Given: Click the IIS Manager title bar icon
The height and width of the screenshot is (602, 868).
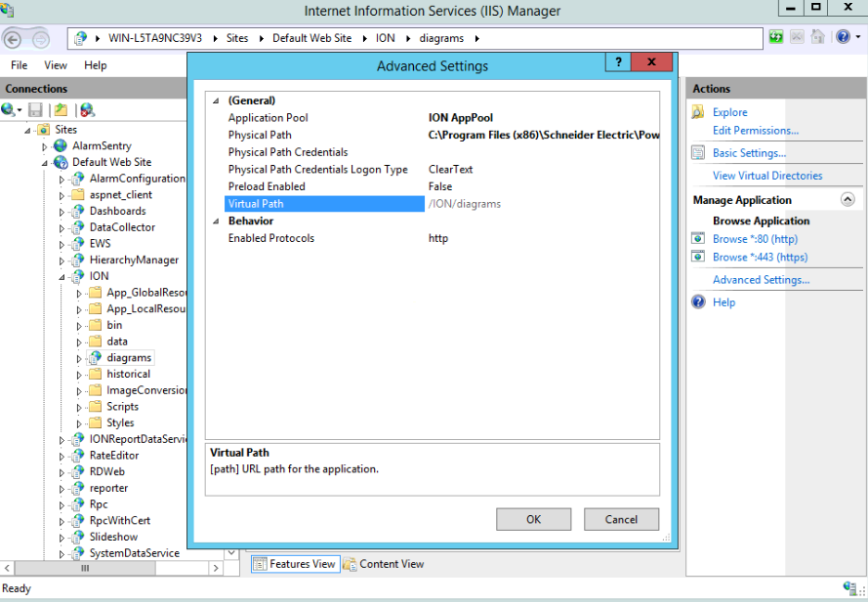Looking at the screenshot, I should 7,10.
